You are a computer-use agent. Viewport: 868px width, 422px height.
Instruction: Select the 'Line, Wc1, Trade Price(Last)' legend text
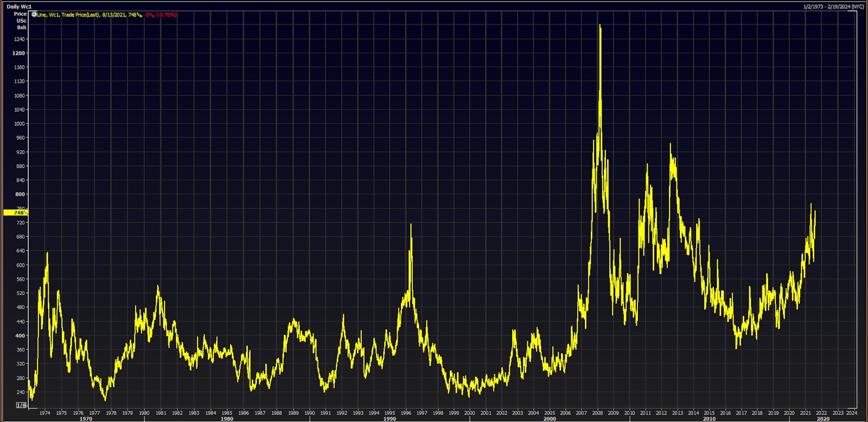pos(68,15)
